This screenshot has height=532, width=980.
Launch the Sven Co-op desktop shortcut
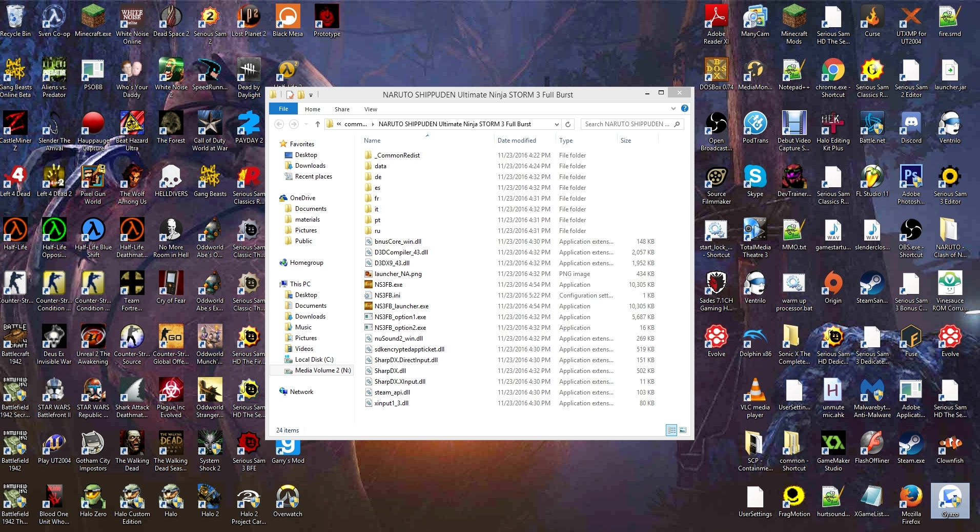tap(54, 21)
